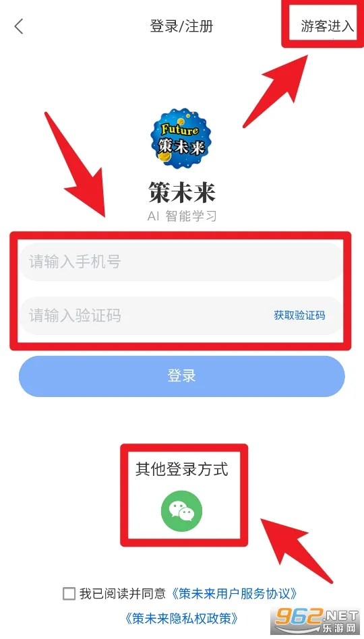Viewport: 364px width, 639px height.
Task: Click the 其他登录方式 heading
Action: tap(182, 469)
